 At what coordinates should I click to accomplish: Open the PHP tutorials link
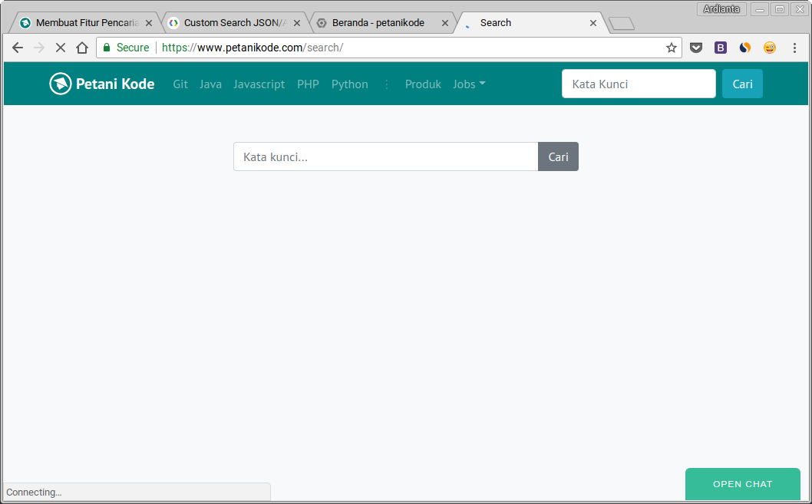[x=308, y=84]
